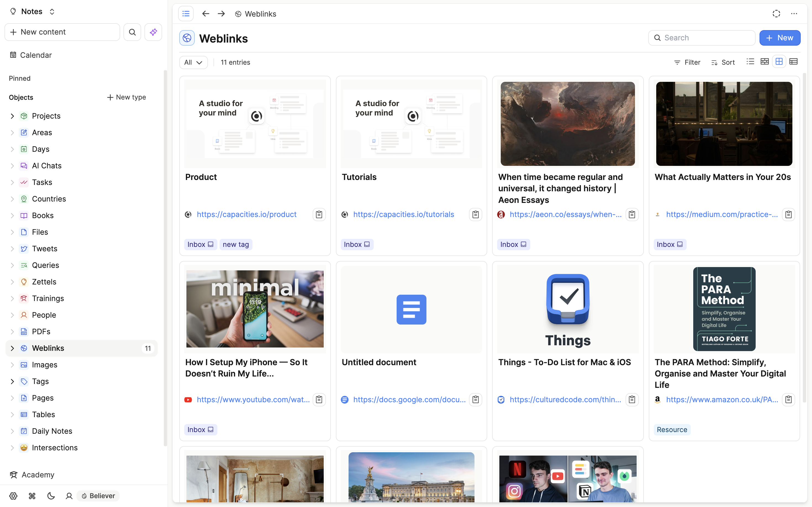Click the blue New button
This screenshot has height=507, width=812.
coord(779,38)
